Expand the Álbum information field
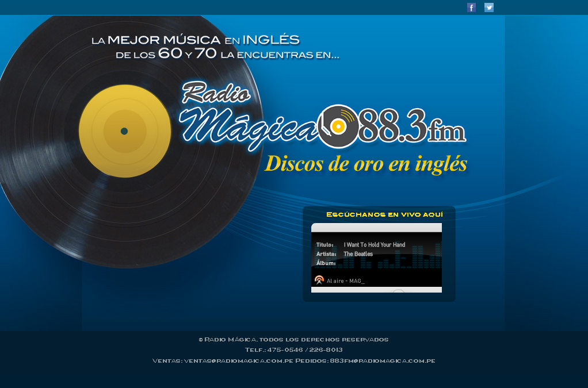The image size is (588, 388). point(326,263)
